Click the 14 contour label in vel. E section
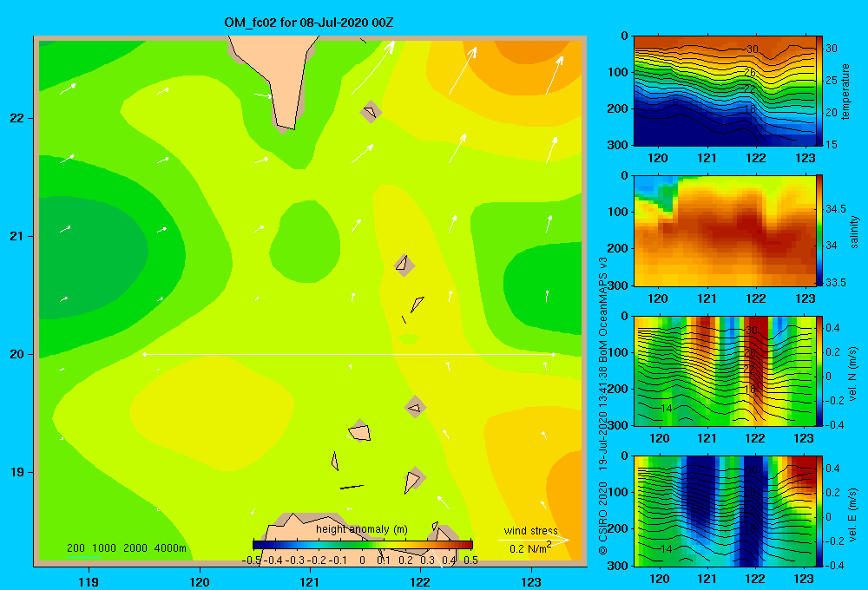The image size is (868, 590). click(x=667, y=548)
